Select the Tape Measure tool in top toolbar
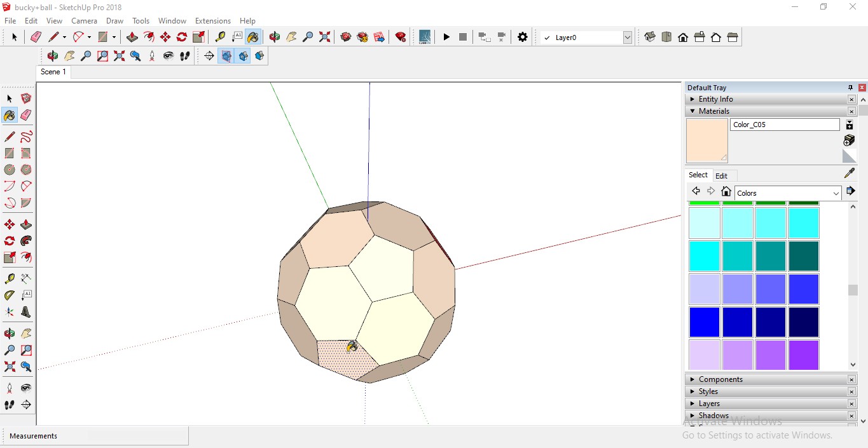The width and height of the screenshot is (868, 448). click(x=220, y=37)
